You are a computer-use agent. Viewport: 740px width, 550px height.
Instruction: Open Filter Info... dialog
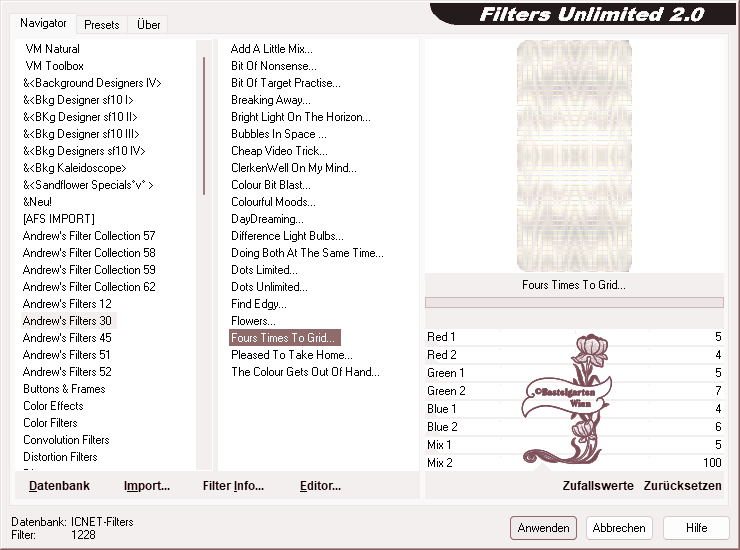pos(233,486)
